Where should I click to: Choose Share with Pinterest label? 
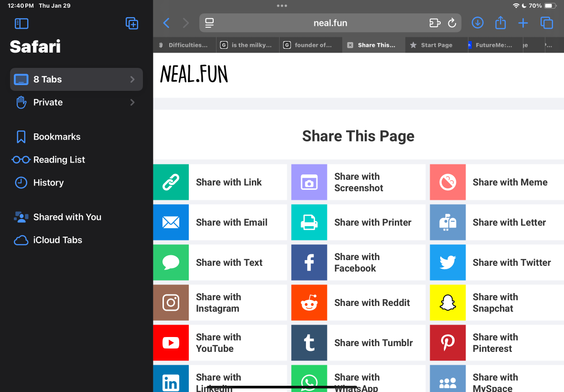[x=495, y=343]
